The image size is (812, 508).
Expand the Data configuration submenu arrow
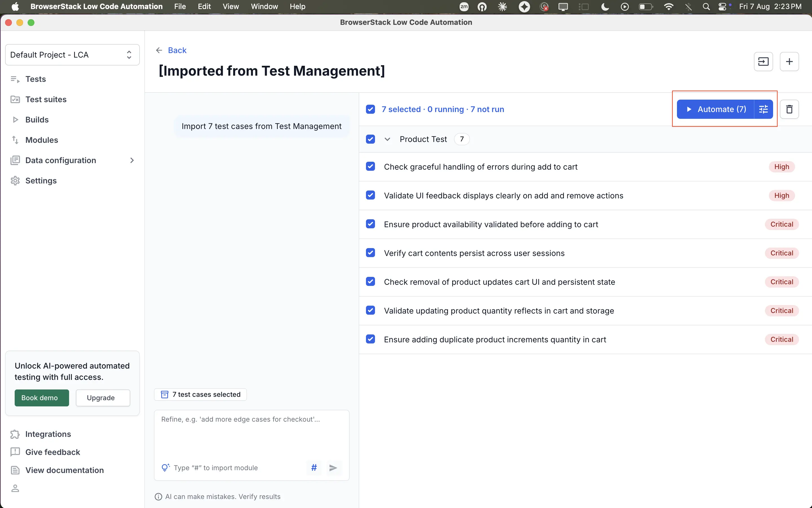pos(132,160)
